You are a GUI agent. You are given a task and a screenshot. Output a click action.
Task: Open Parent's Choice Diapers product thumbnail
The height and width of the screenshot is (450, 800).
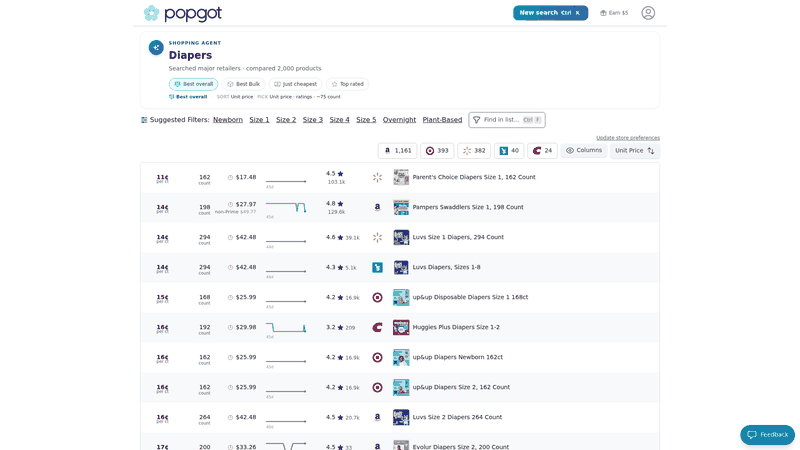click(401, 178)
